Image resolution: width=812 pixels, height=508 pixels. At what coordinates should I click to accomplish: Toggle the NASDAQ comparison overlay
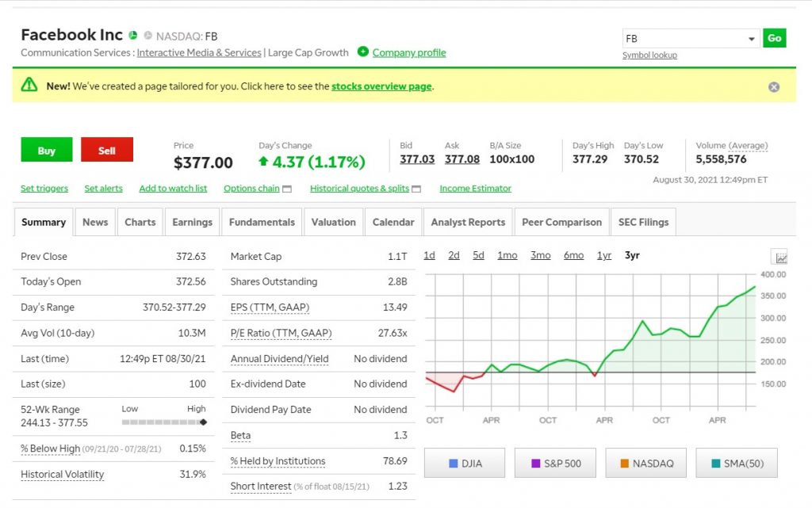pos(645,463)
